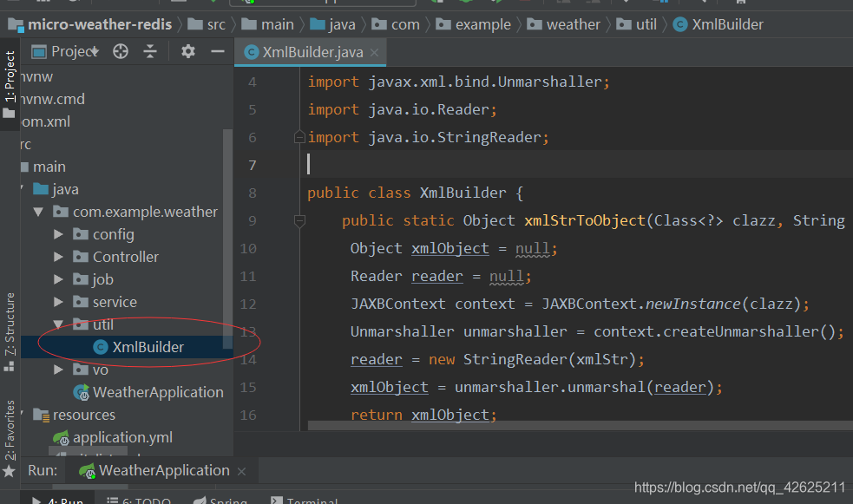Screen dimensions: 853x504
Task: Click the 4: Run tool window button
Action: [x=60, y=501]
